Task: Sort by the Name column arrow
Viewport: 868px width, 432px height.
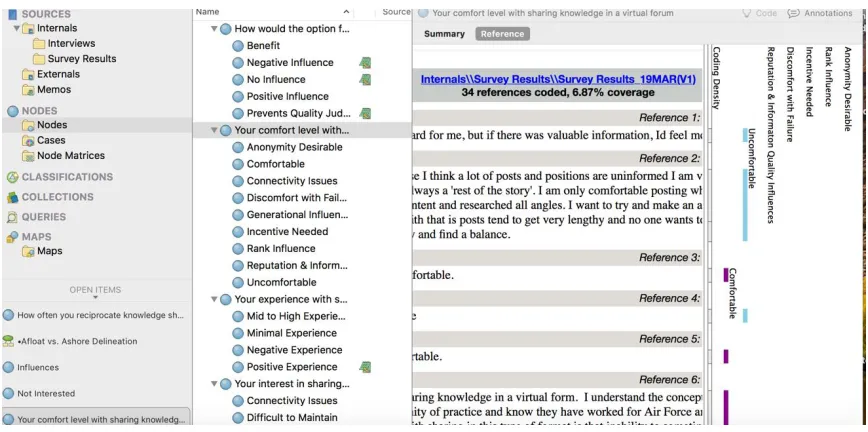Action: [347, 12]
